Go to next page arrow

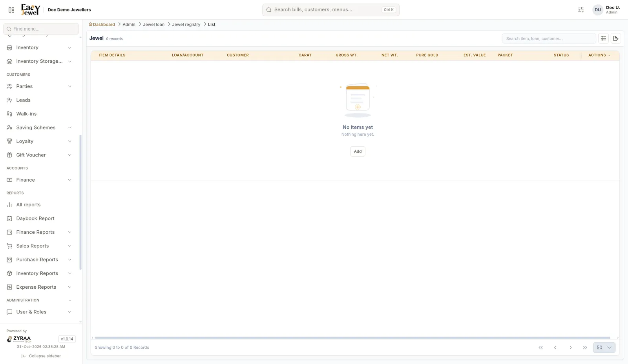click(x=571, y=348)
